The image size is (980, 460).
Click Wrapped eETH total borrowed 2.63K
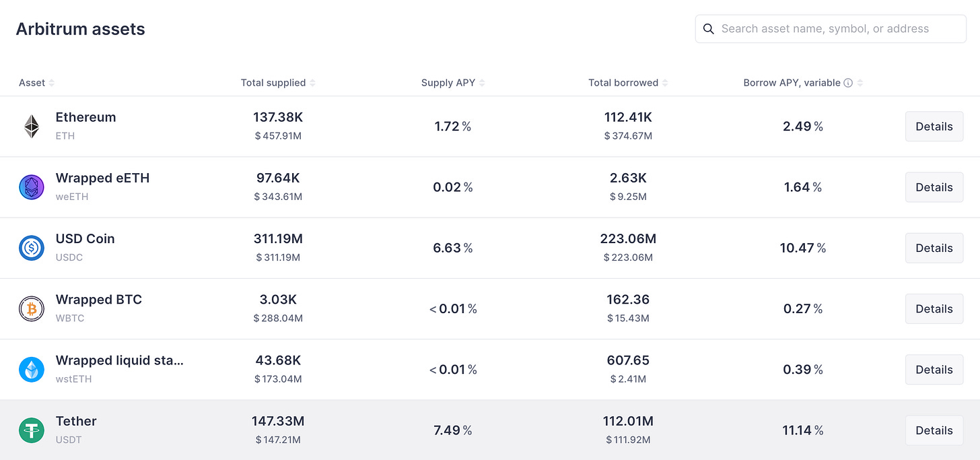click(628, 178)
